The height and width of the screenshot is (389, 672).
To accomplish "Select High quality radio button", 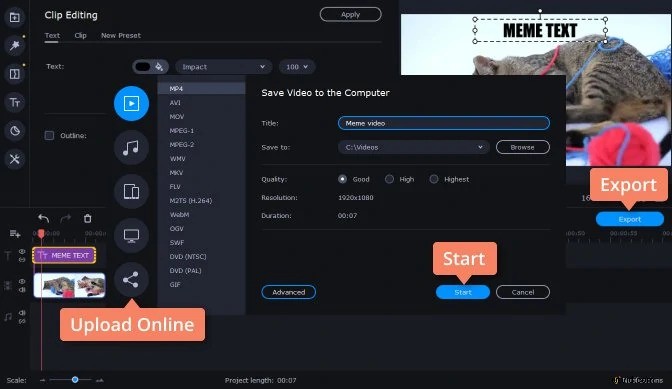I will (389, 179).
